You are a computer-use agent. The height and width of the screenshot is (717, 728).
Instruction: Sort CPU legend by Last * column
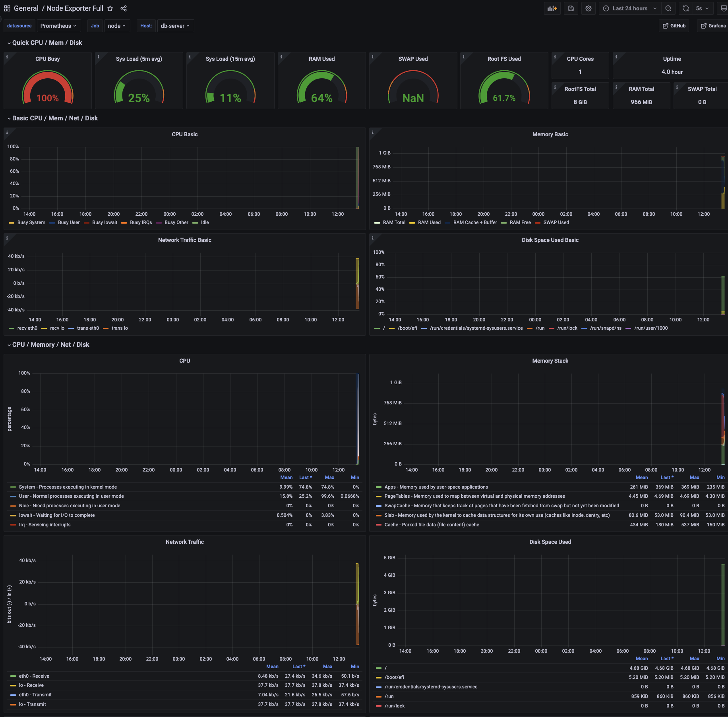[x=305, y=477]
